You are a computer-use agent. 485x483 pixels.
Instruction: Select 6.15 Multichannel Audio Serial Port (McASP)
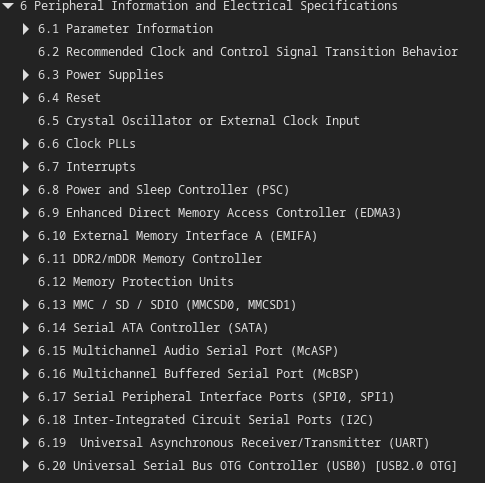coord(188,351)
